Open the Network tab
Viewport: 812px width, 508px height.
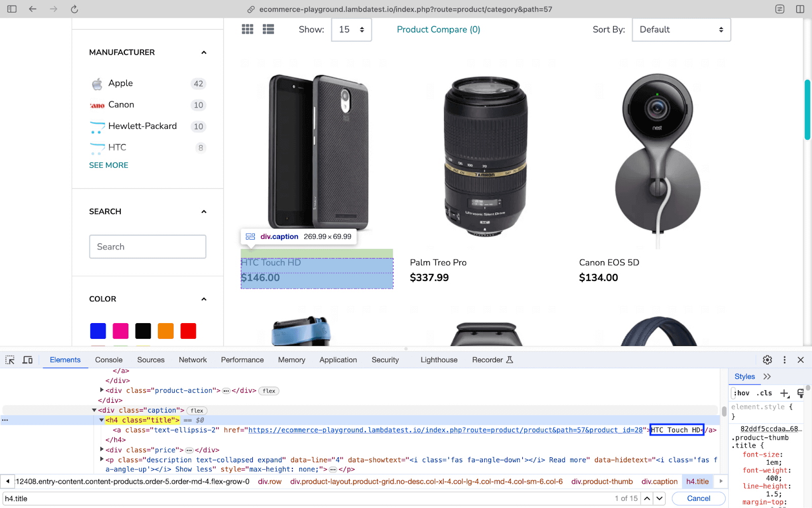tap(193, 360)
